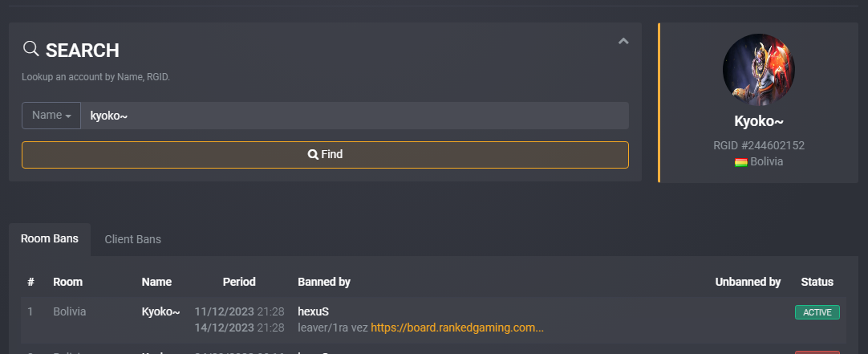Select the Room Bans tab
This screenshot has height=354, width=868.
click(x=50, y=238)
